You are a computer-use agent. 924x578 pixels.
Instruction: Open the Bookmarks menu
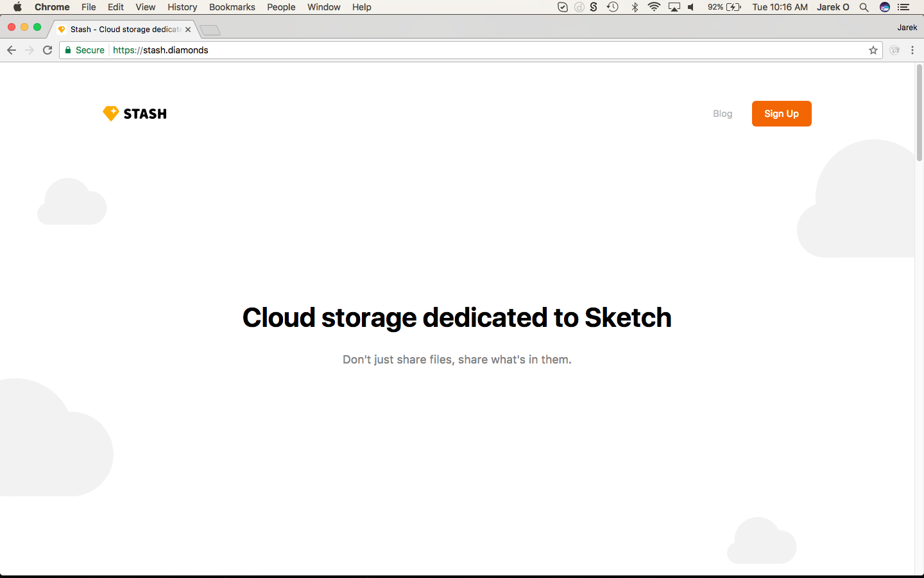[232, 7]
